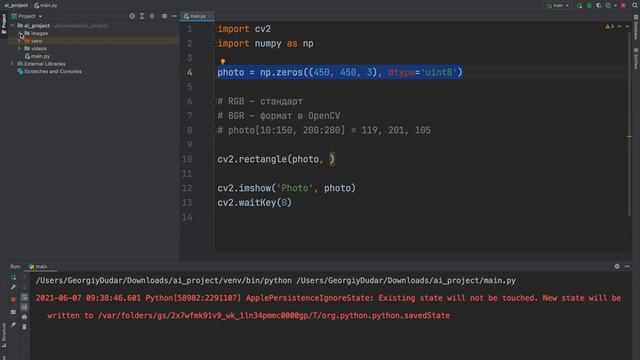Click the wrench icon in Run panel
This screenshot has height=360, width=640.
(13, 287)
